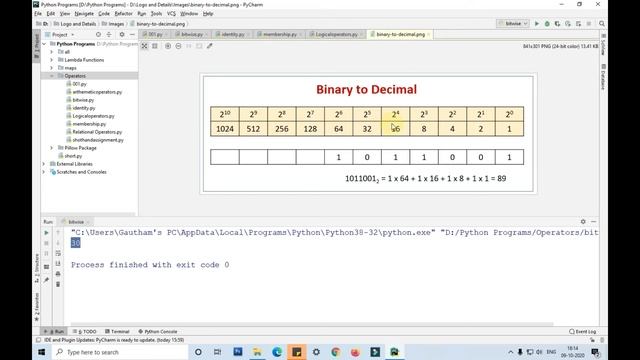Open the Favorites side tool window
The width and height of the screenshot is (640, 360).
(x=37, y=307)
